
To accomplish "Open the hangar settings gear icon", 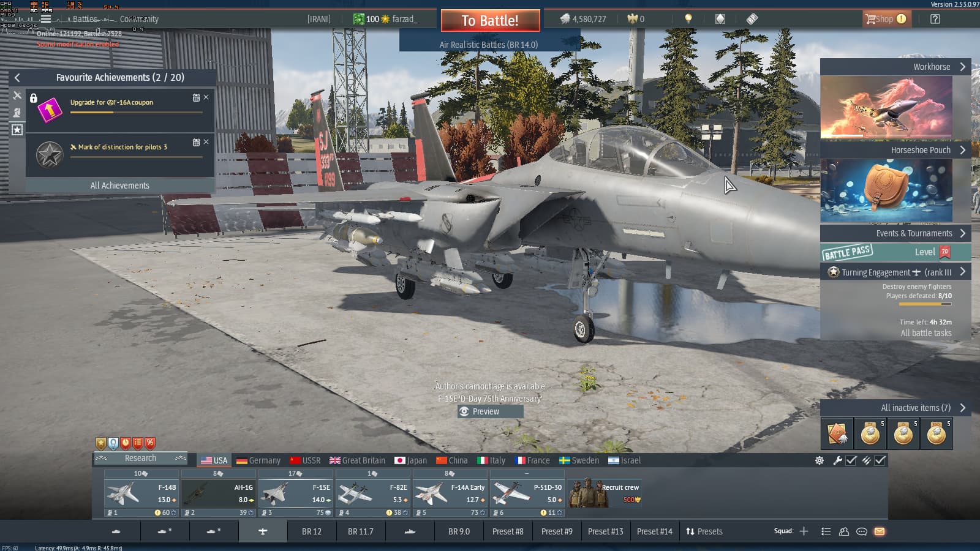I will point(820,461).
